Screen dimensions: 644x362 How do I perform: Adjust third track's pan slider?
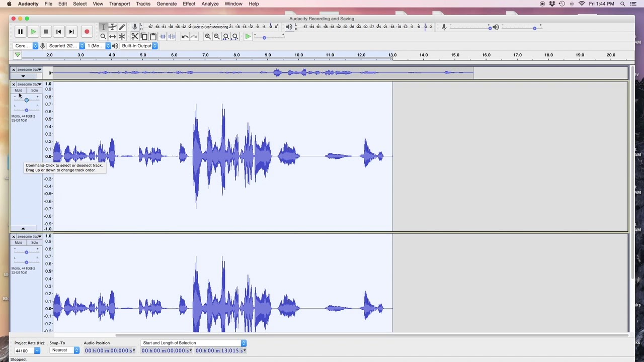pos(26,262)
